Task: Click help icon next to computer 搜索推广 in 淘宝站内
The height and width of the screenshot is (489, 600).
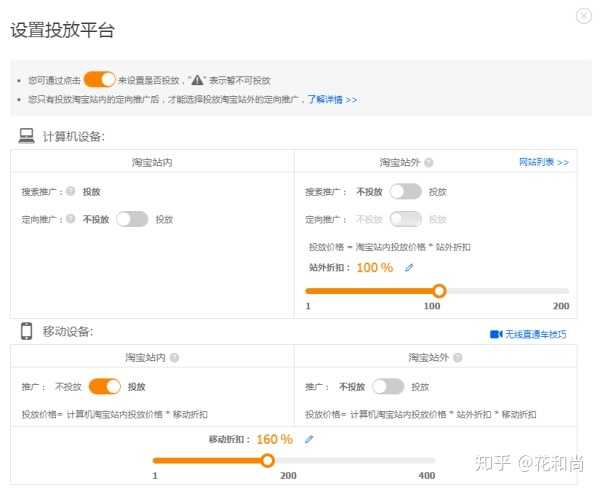Action: [x=71, y=191]
